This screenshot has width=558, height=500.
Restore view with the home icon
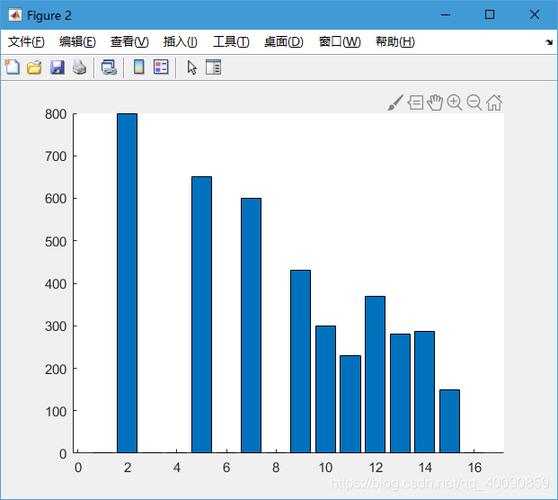point(494,103)
